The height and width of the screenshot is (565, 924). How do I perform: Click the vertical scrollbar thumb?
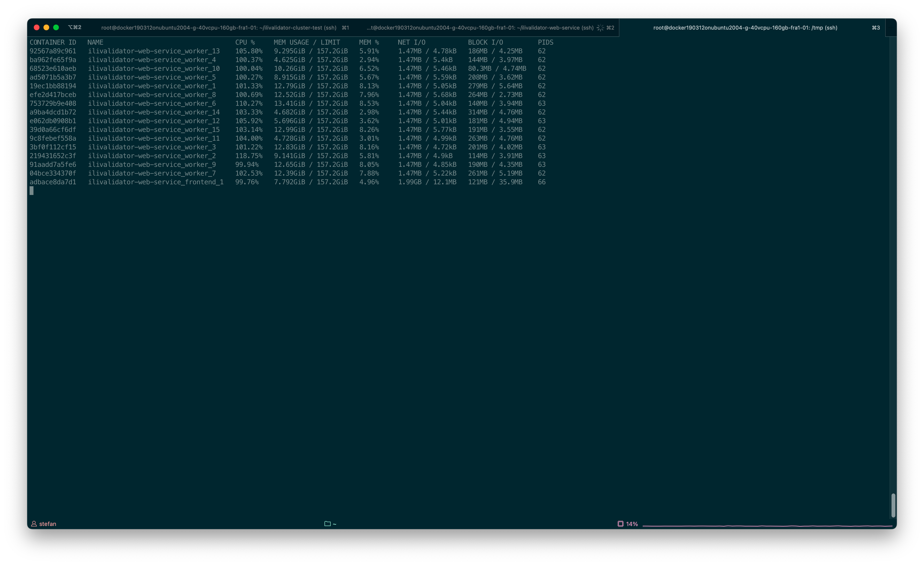pyautogui.click(x=893, y=505)
